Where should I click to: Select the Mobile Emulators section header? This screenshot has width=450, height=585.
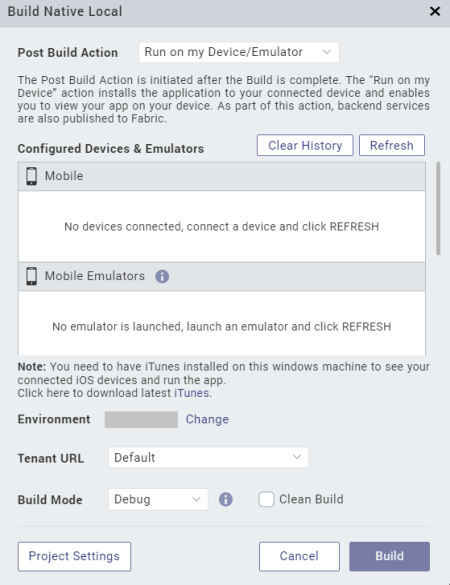point(222,276)
